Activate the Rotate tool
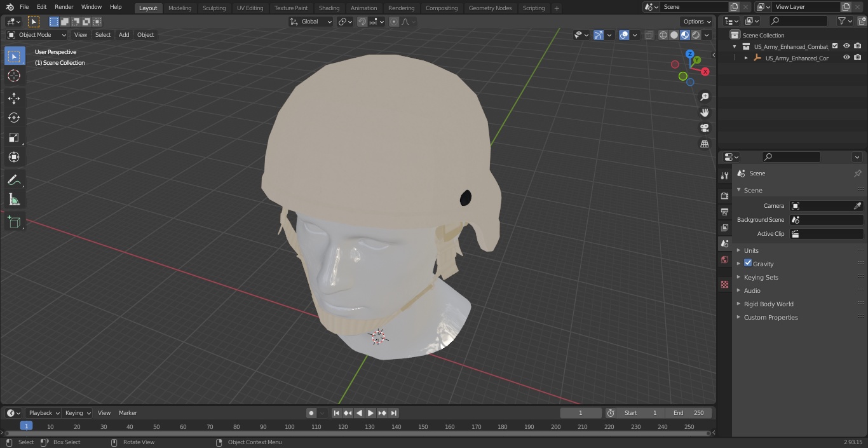868x448 pixels. (x=14, y=118)
